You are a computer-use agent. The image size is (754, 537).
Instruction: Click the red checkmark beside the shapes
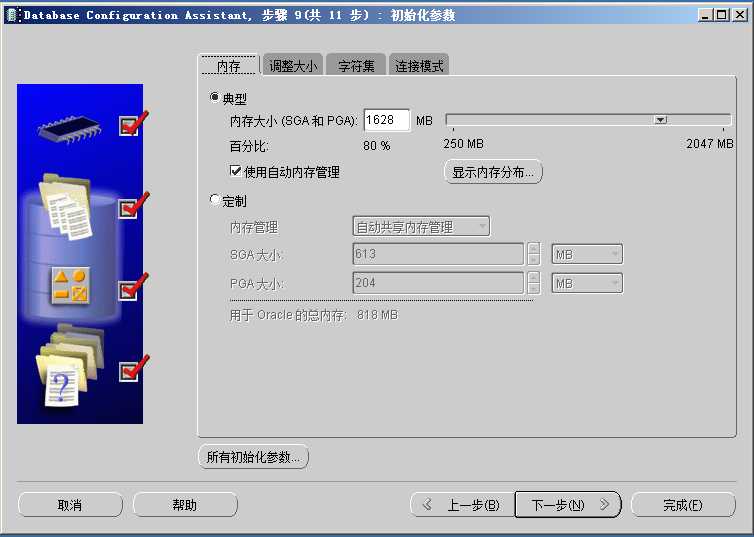pos(133,287)
